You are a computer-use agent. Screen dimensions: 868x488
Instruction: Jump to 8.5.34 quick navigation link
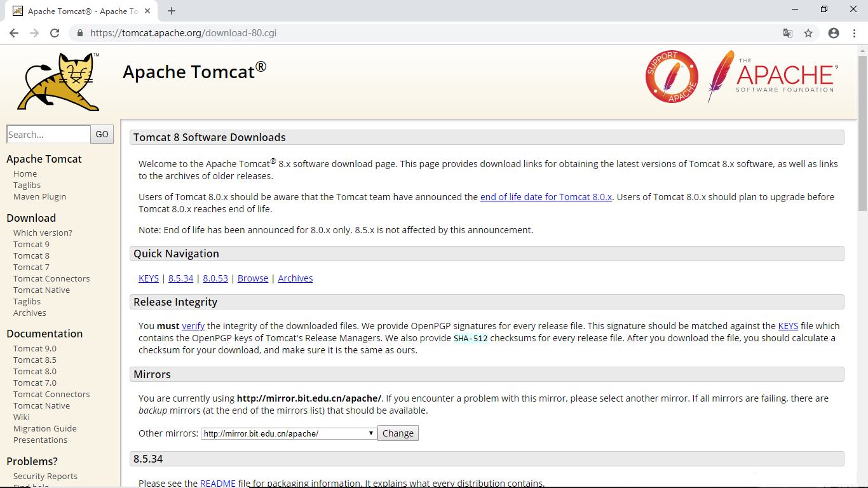pos(180,278)
